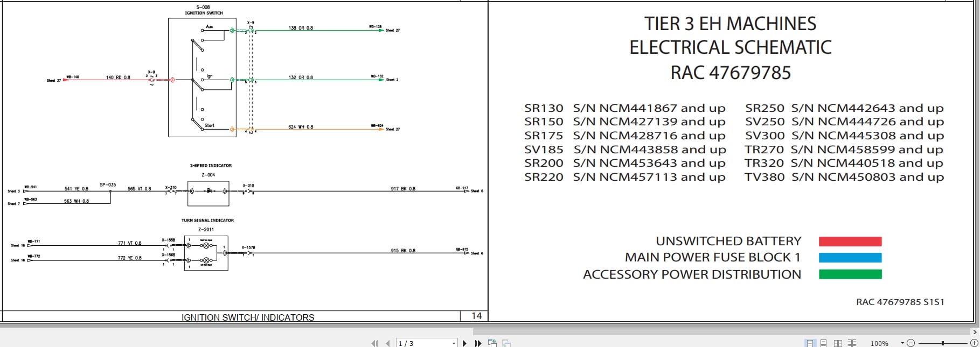Click the green Accessory Power Distribution swatch
The width and height of the screenshot is (980, 347).
(850, 274)
